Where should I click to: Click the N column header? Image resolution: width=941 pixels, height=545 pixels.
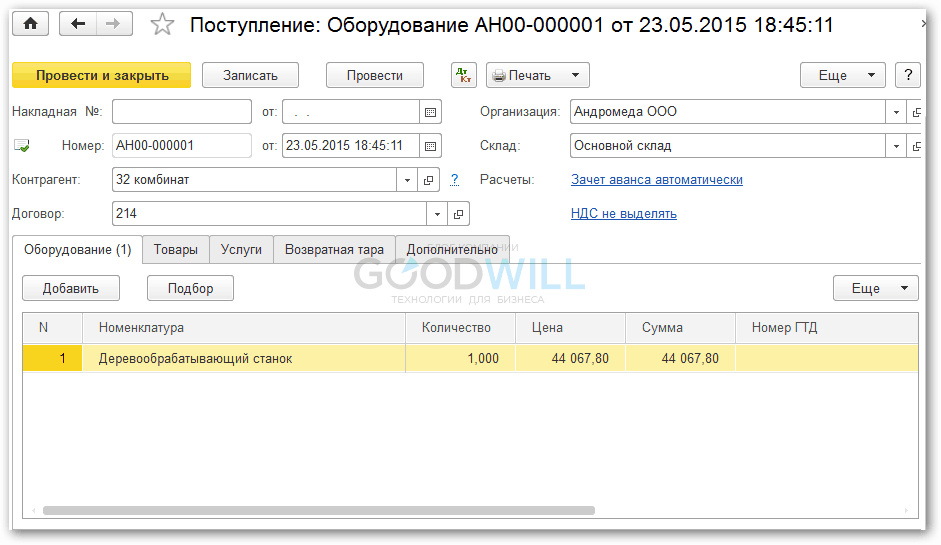click(53, 328)
